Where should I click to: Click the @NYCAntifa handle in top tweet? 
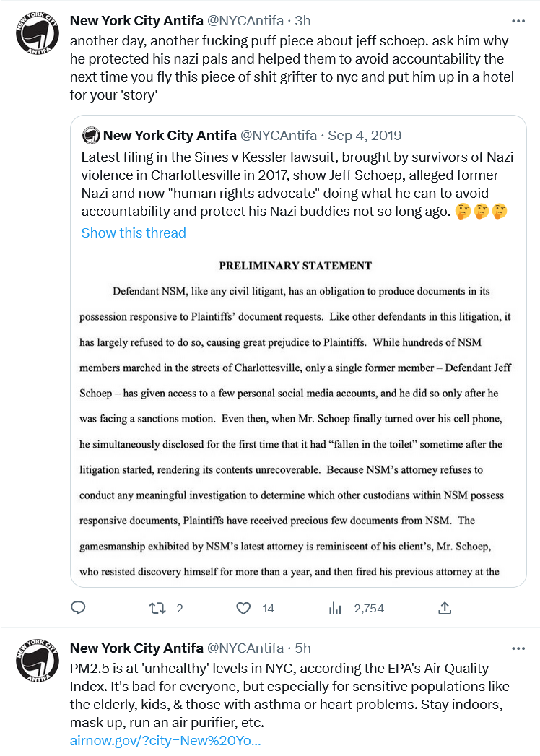coord(245,21)
